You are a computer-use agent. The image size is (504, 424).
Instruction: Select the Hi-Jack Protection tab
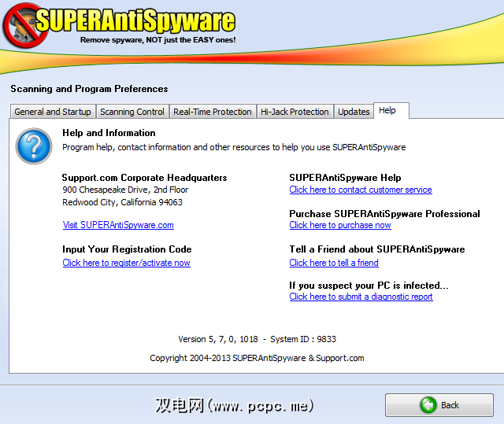pyautogui.click(x=295, y=112)
